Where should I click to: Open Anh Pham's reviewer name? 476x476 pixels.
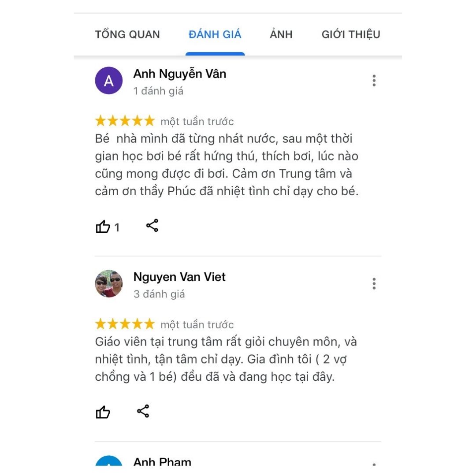[162, 462]
